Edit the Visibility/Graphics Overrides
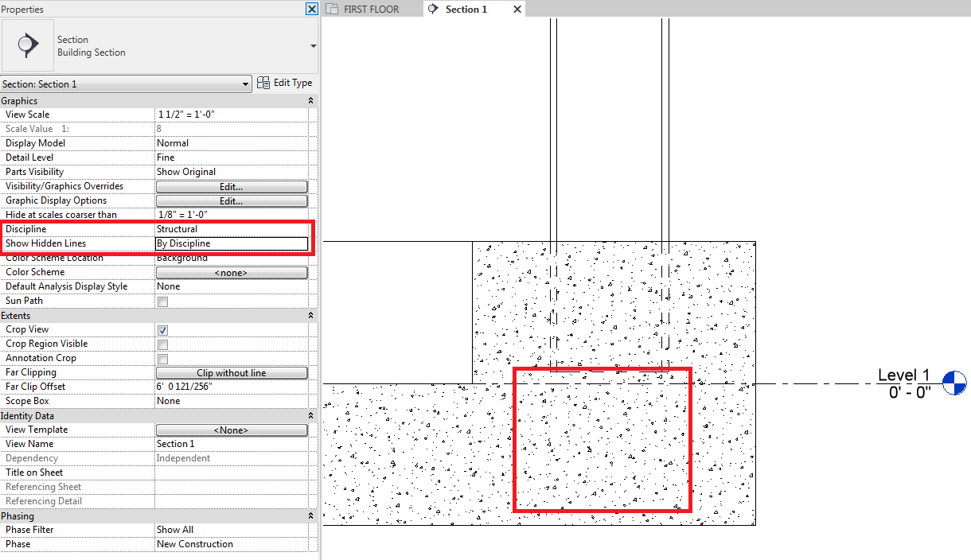 [231, 185]
